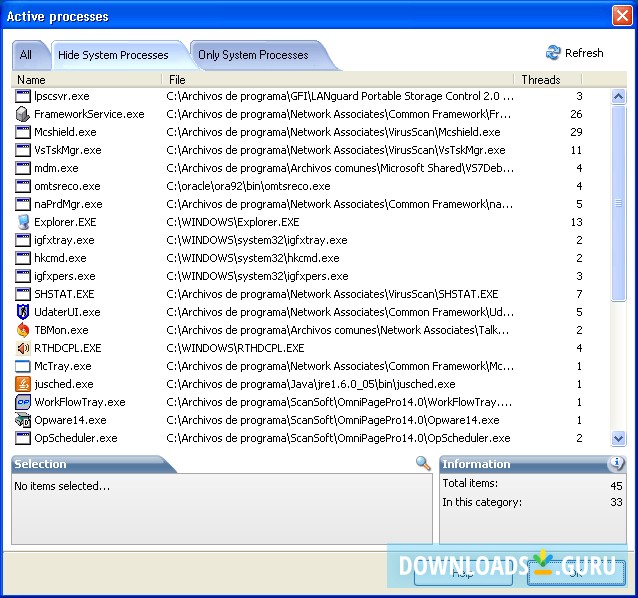Select the OpScheduler.exe name

pos(76,438)
